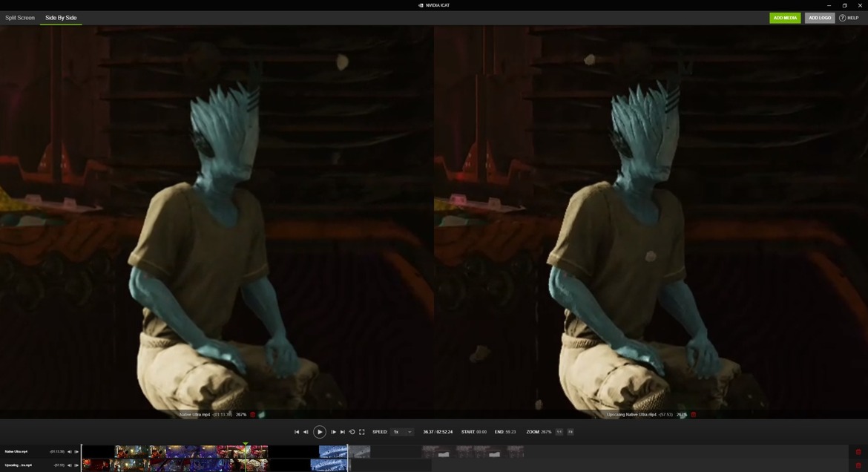Nudge Native Ultra.mp4 track offset forward

pos(76,452)
